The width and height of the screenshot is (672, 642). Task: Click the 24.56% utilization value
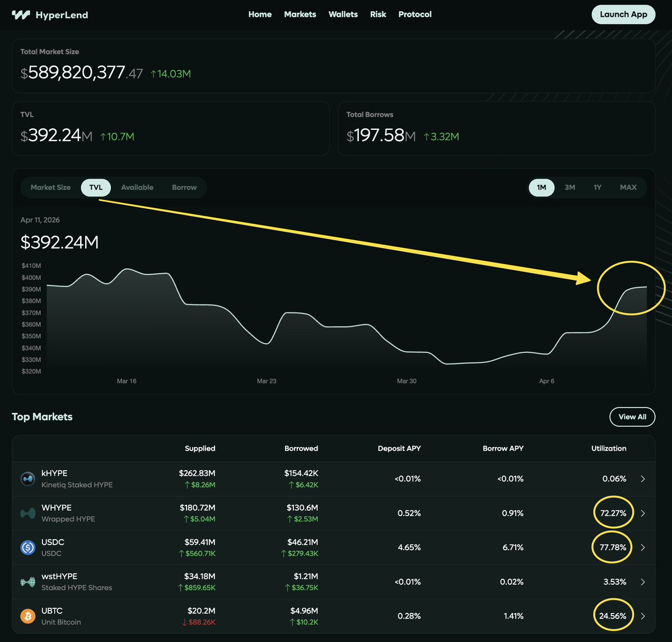(613, 616)
